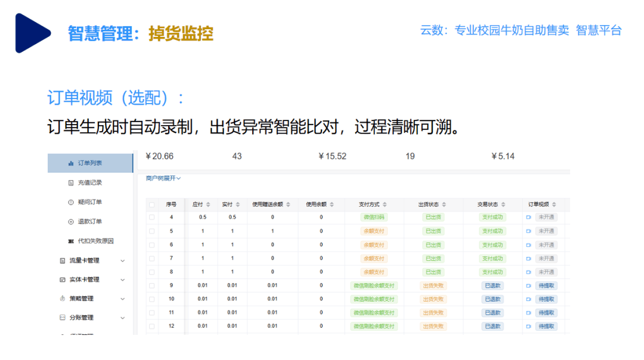Open 充值记录 in the sidebar

point(89,182)
